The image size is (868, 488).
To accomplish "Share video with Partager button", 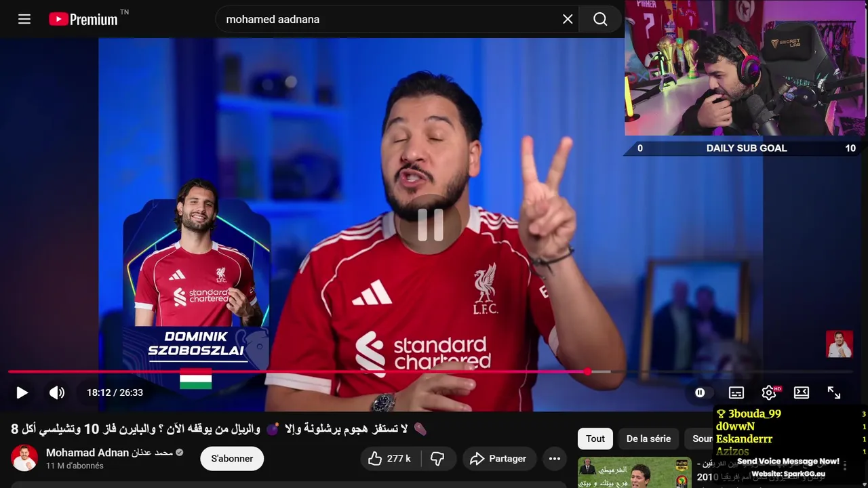I will tap(499, 459).
